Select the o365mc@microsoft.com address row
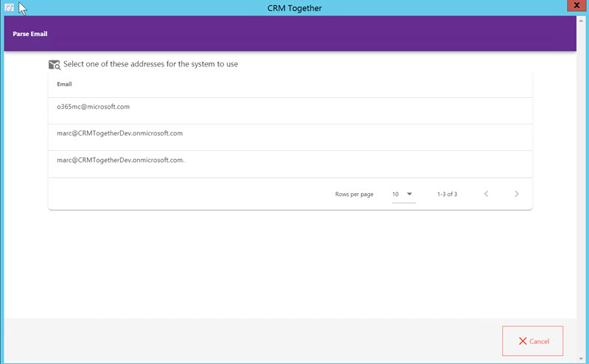The width and height of the screenshot is (589, 364). [x=290, y=111]
